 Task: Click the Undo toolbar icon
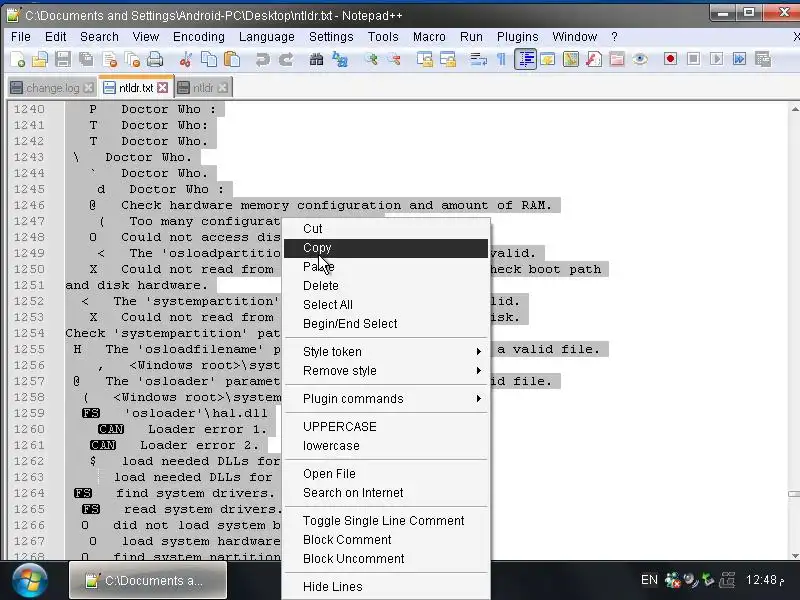pyautogui.click(x=262, y=60)
